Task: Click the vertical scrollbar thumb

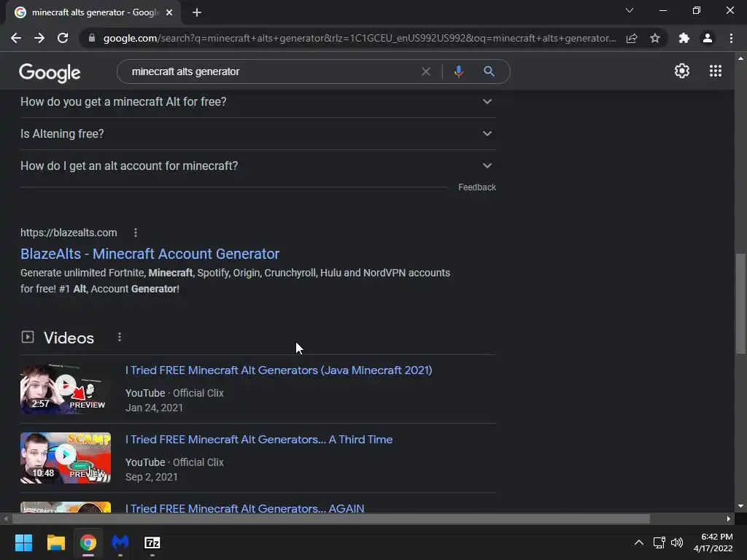Action: pyautogui.click(x=740, y=304)
